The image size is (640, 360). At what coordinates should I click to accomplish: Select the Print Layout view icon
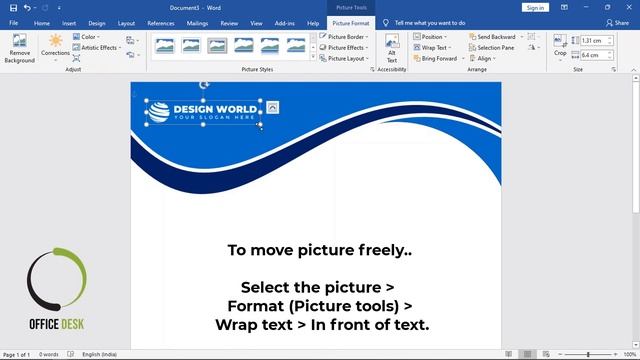click(527, 354)
